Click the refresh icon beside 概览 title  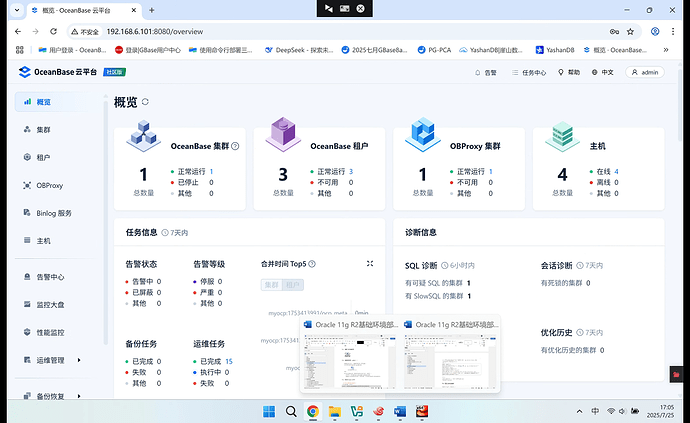pos(145,102)
